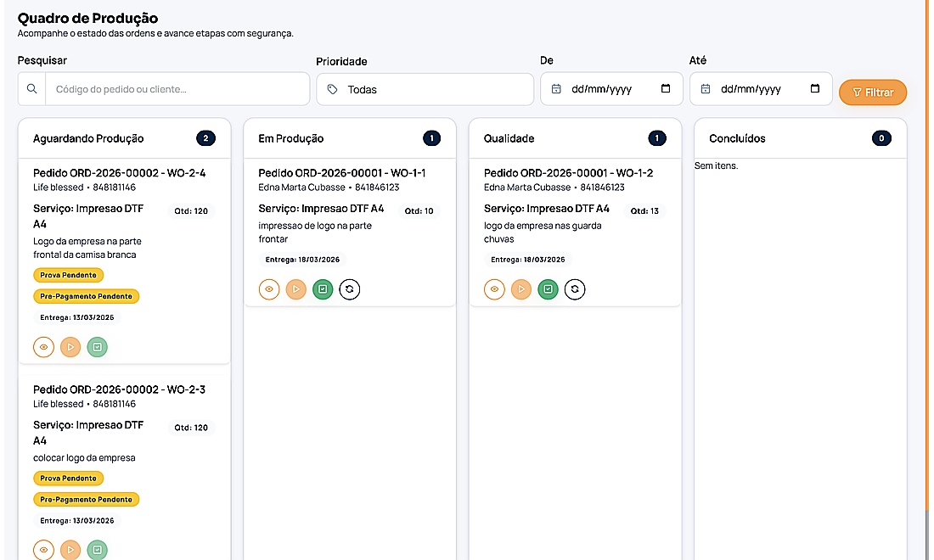The image size is (934, 560).
Task: View details of order WO-2-4 eye icon
Action: pos(44,347)
